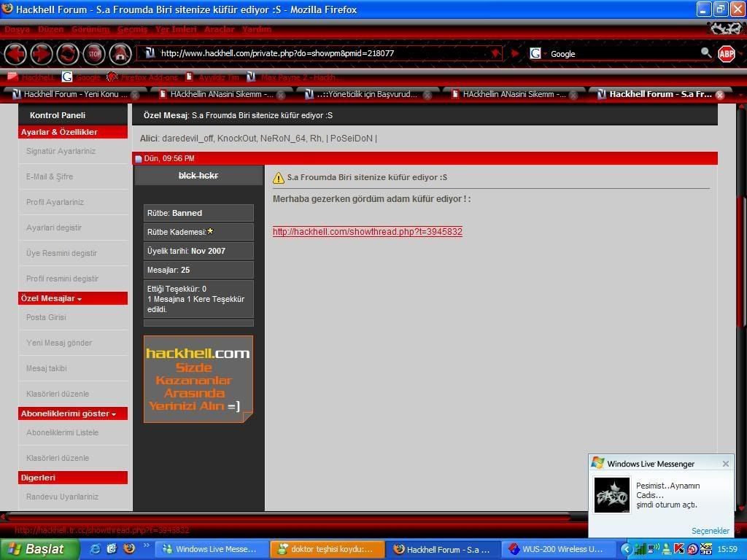Viewport: 747px width, 560px height.
Task: Open Profil Ayarlariniz link
Action: click(55, 202)
